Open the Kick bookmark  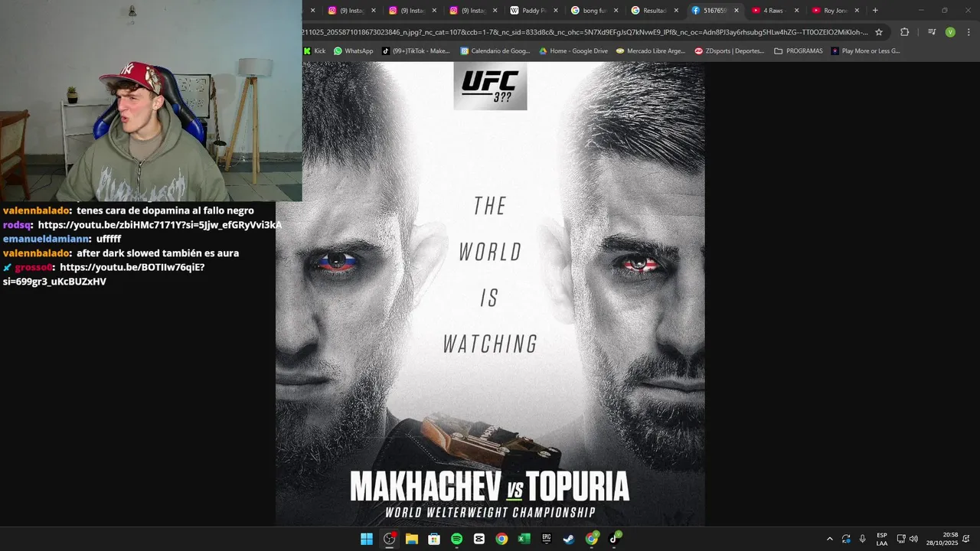pos(315,51)
